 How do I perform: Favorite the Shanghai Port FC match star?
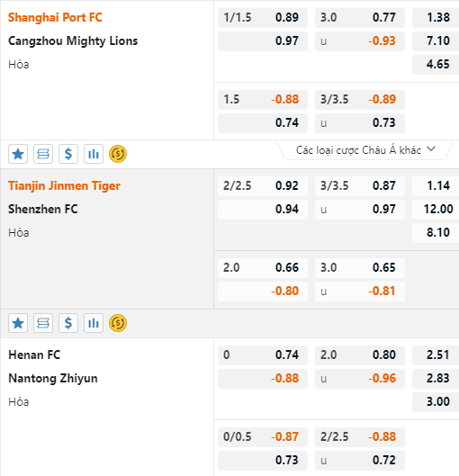pyautogui.click(x=18, y=154)
